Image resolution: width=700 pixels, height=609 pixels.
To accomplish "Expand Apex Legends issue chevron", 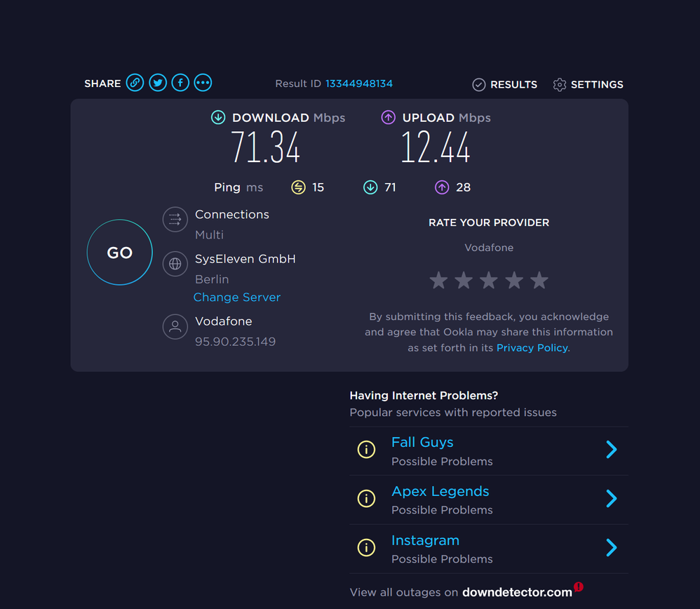I will [611, 499].
